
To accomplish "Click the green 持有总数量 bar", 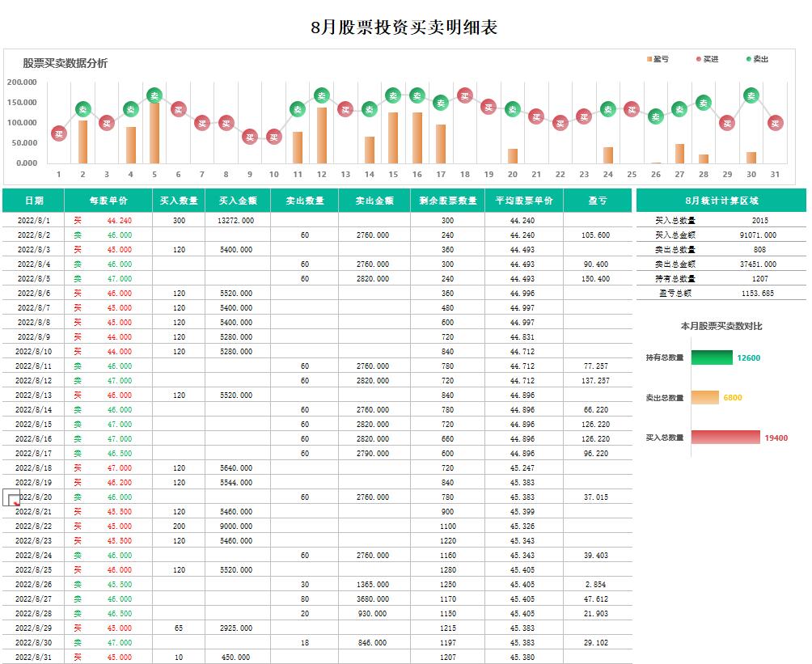I will point(712,357).
